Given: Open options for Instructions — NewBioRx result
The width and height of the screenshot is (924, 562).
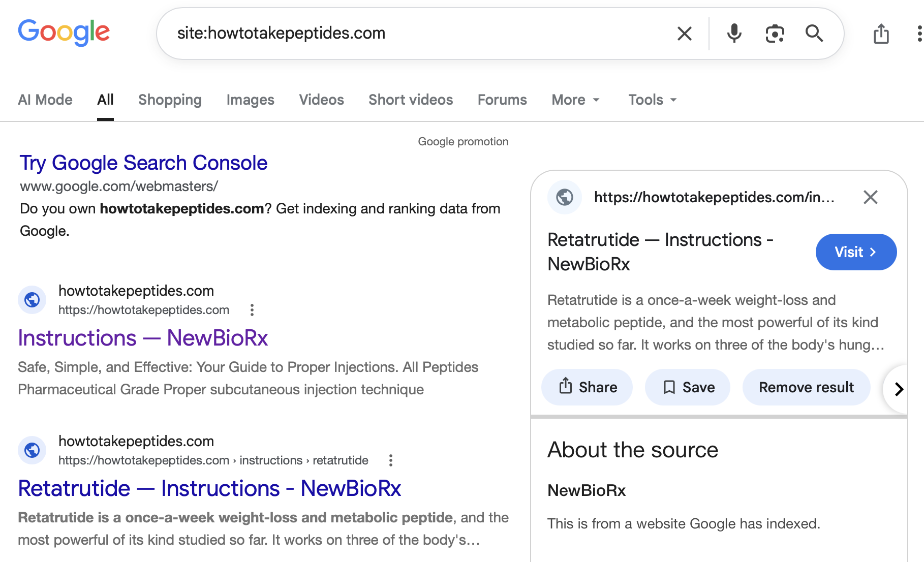Looking at the screenshot, I should (252, 310).
